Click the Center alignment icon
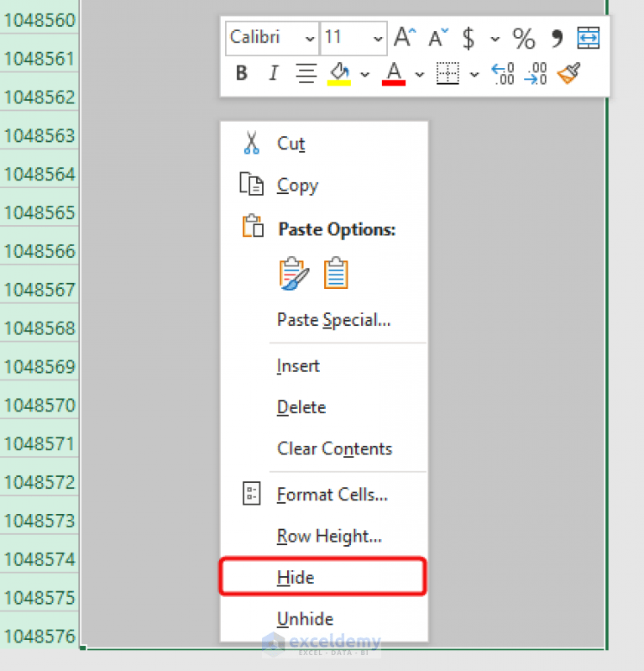The height and width of the screenshot is (671, 644). [x=306, y=73]
